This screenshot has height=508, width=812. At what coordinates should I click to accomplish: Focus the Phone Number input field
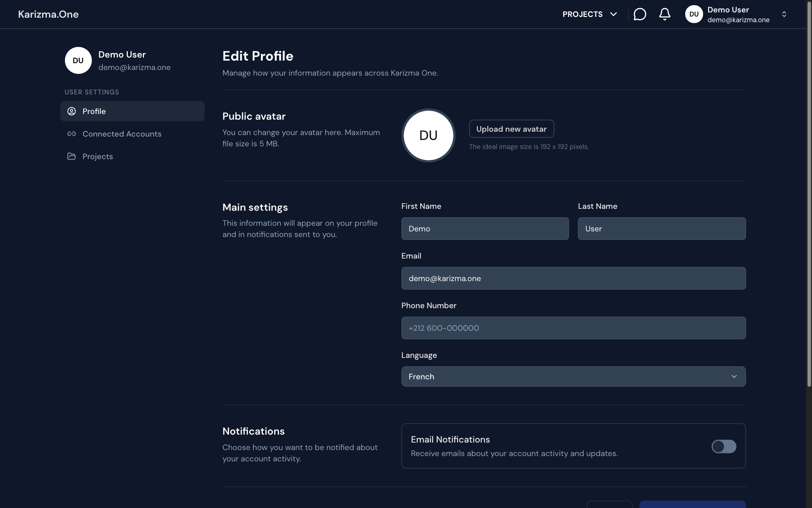pyautogui.click(x=573, y=328)
